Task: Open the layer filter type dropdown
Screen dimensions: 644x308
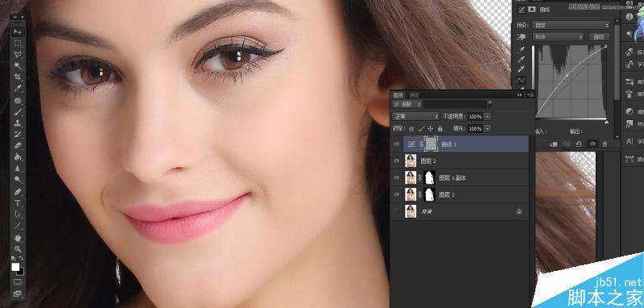Action: click(407, 105)
